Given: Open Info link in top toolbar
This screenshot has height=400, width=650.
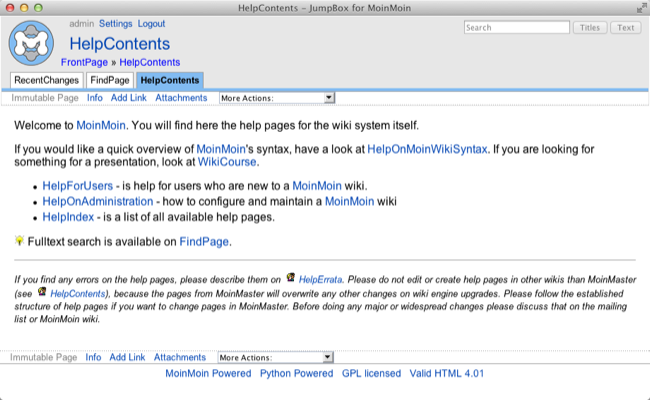Looking at the screenshot, I should (95, 98).
